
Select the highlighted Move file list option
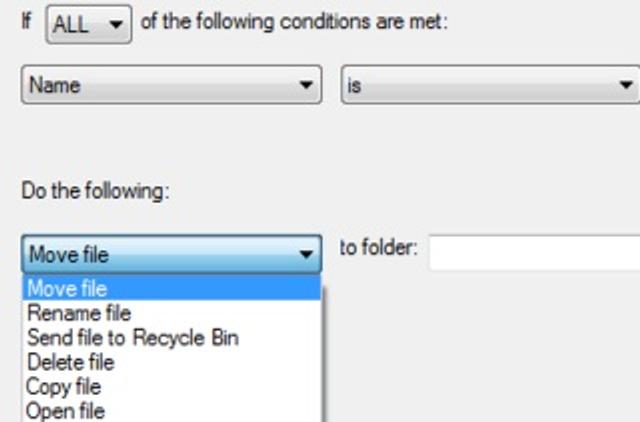pyautogui.click(x=67, y=290)
